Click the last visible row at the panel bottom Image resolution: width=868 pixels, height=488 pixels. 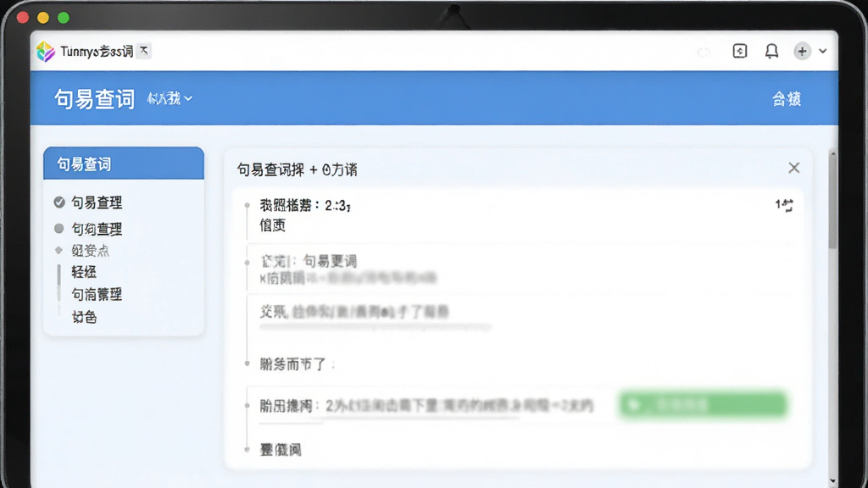(x=281, y=449)
